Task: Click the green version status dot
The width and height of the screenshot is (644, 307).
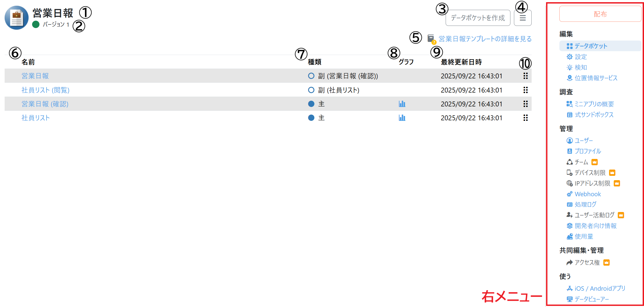Action: pyautogui.click(x=36, y=24)
